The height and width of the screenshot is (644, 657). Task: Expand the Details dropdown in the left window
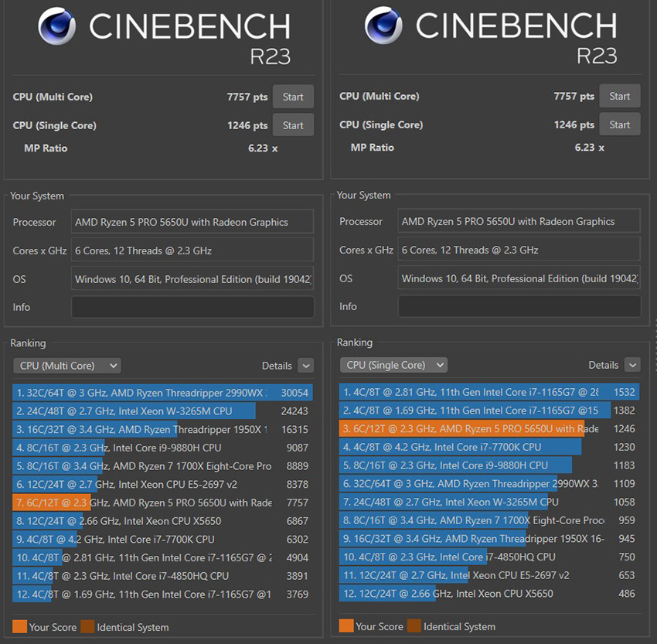[x=306, y=365]
